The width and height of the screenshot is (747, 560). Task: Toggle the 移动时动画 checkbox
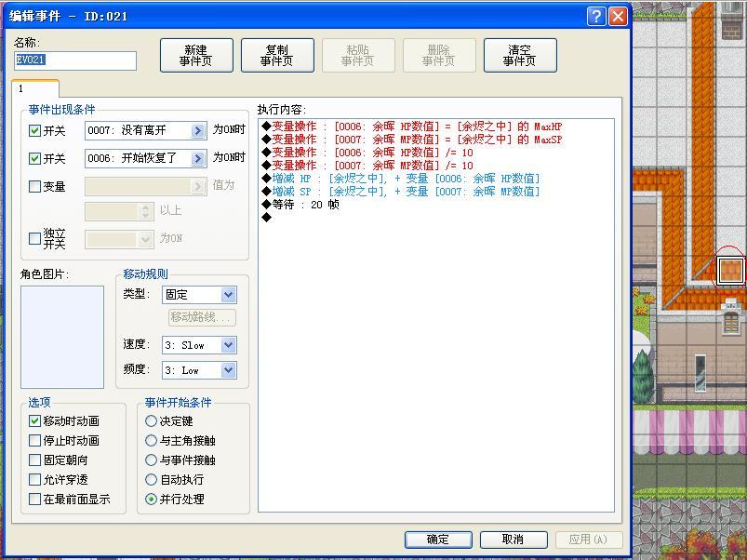point(34,421)
